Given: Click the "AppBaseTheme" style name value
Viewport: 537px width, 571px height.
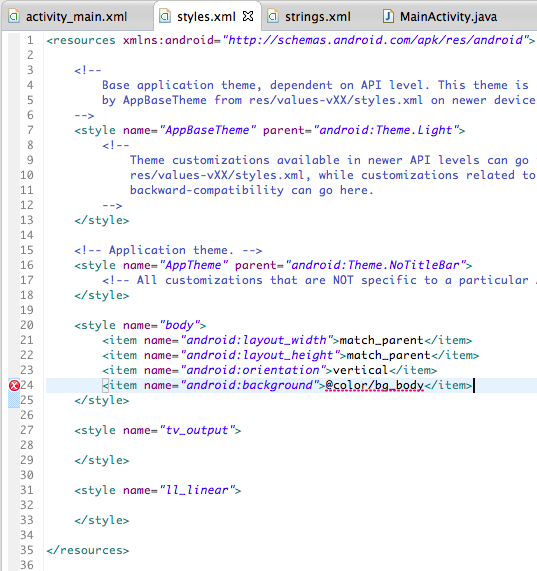Looking at the screenshot, I should pyautogui.click(x=208, y=130).
